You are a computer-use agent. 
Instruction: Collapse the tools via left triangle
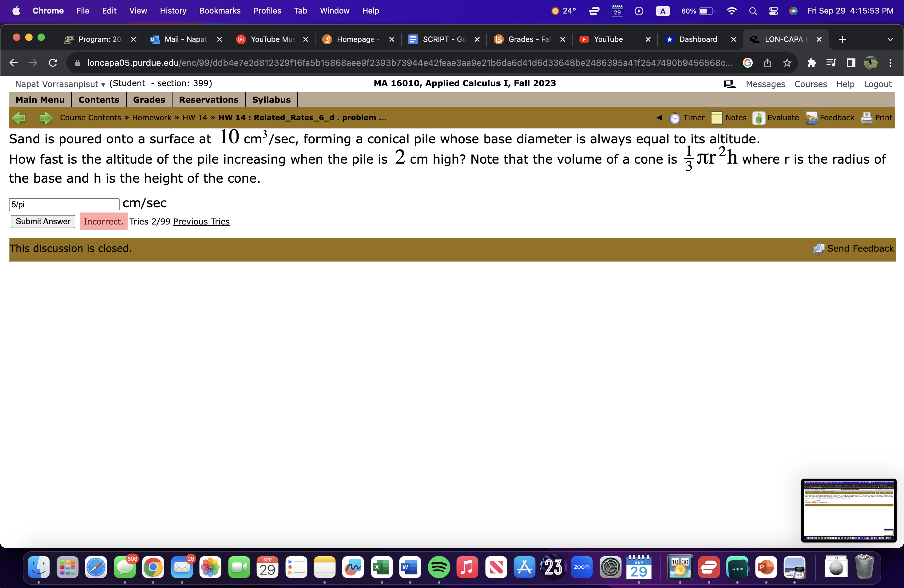tap(659, 118)
